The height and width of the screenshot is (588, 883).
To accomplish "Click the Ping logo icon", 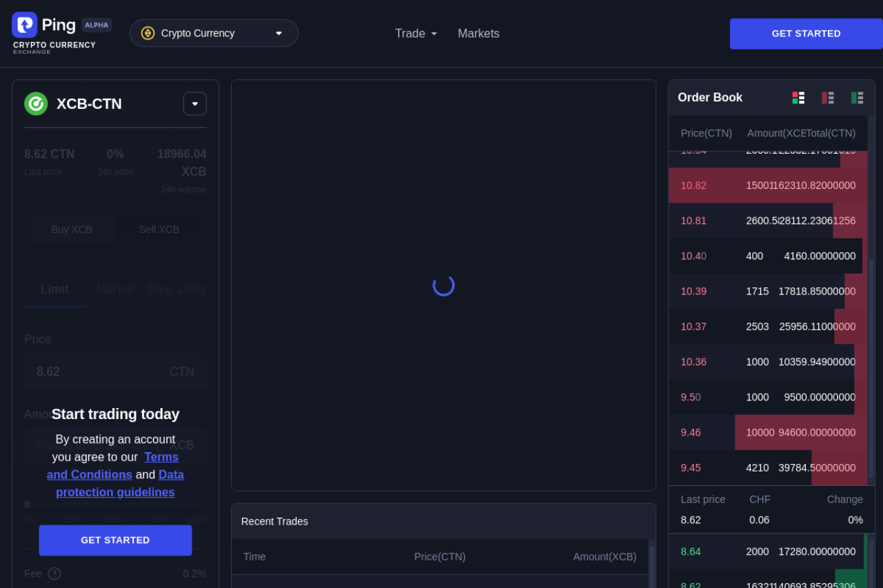I will tap(24, 25).
